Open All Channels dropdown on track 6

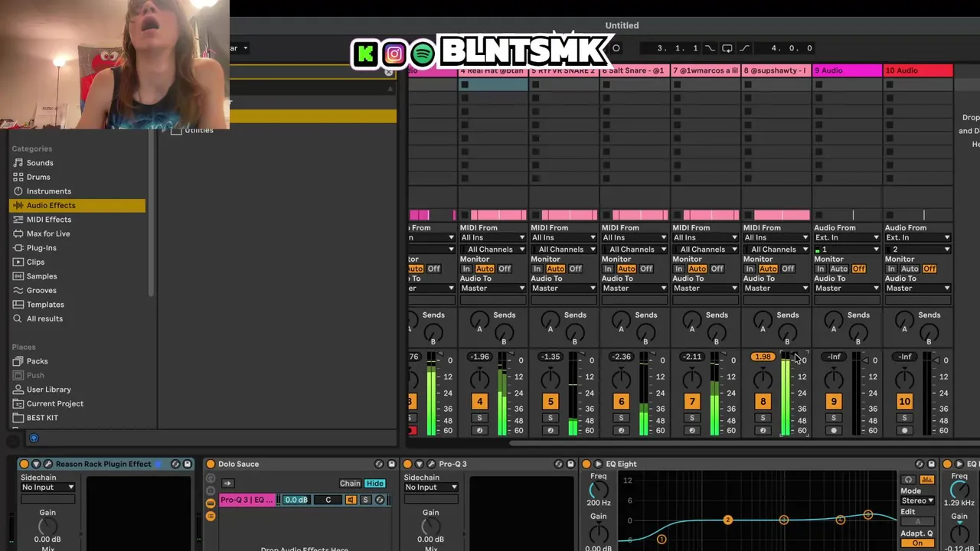point(634,249)
